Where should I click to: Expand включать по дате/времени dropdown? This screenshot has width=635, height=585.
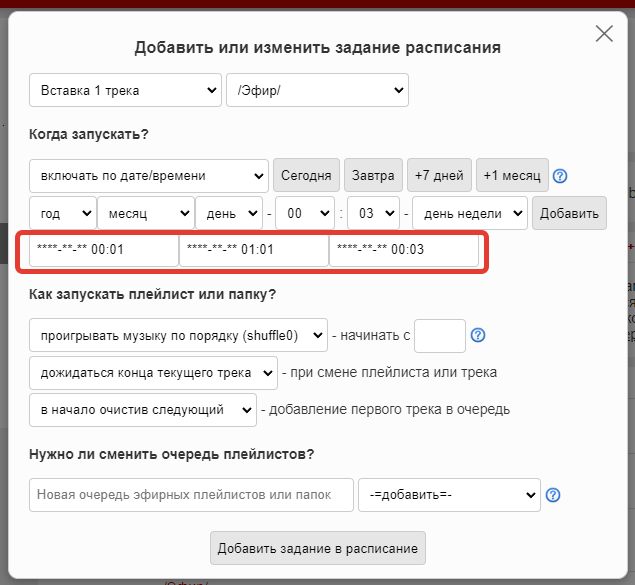149,176
